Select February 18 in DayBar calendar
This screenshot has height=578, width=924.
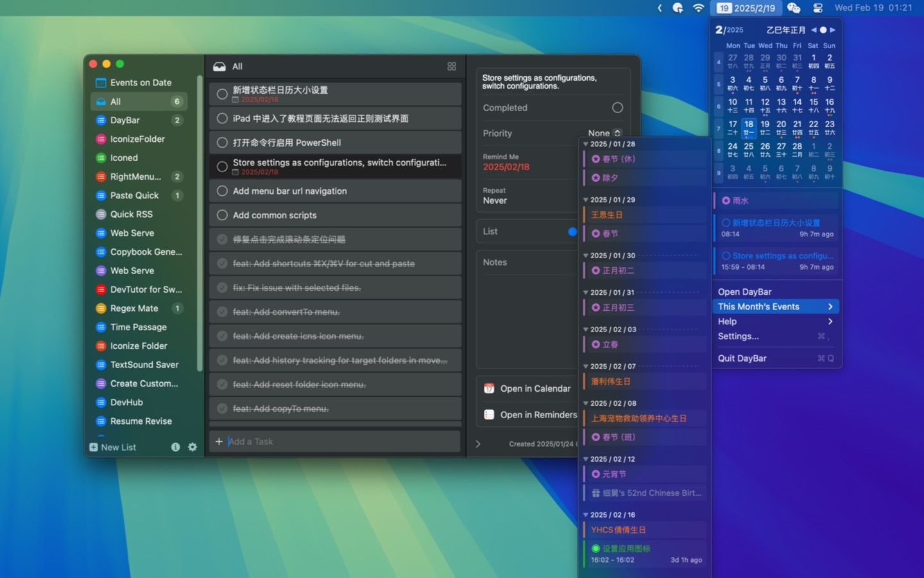tap(749, 128)
